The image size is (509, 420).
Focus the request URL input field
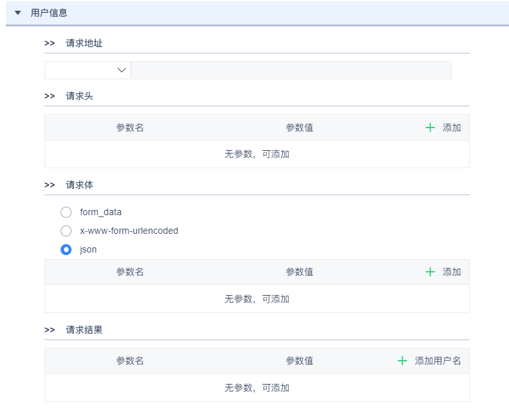point(291,70)
